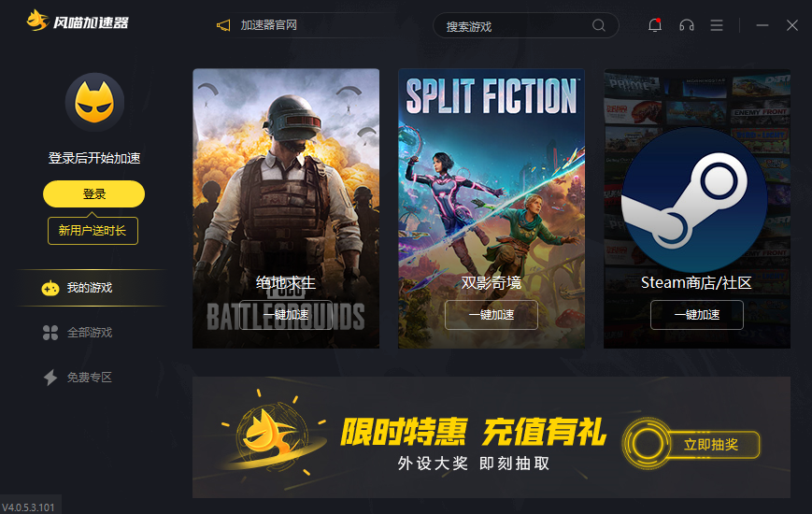The image size is (812, 514).
Task: Open the hamburger menu icon
Action: (717, 25)
